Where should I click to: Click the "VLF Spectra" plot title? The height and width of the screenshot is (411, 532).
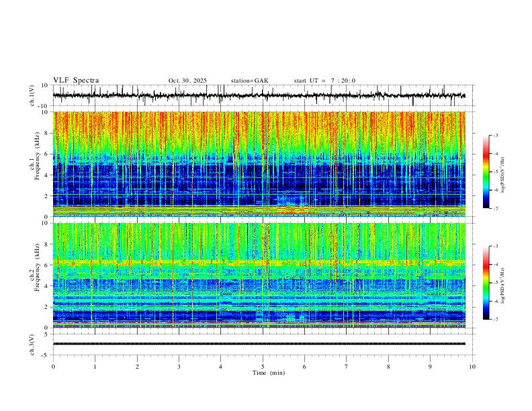(x=76, y=81)
